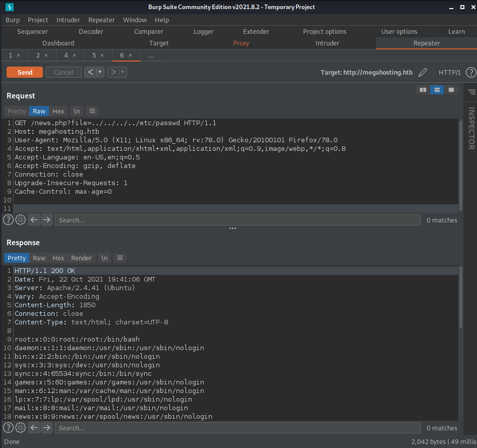Click the Response search field

[x=237, y=428]
